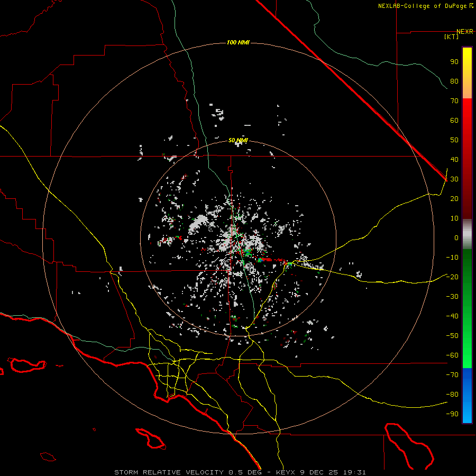476x476 pixels.
Task: Click the 70 value on the velocity scale
Action: 454,101
